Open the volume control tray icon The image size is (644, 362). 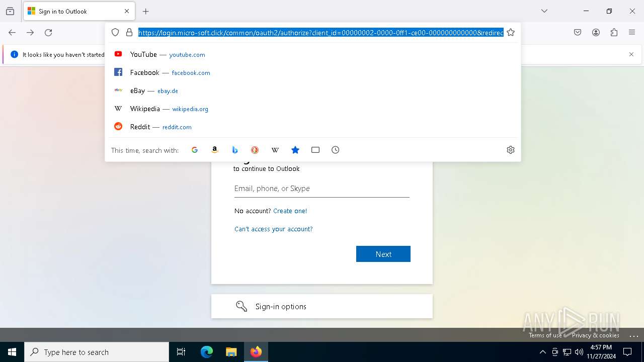tap(579, 352)
